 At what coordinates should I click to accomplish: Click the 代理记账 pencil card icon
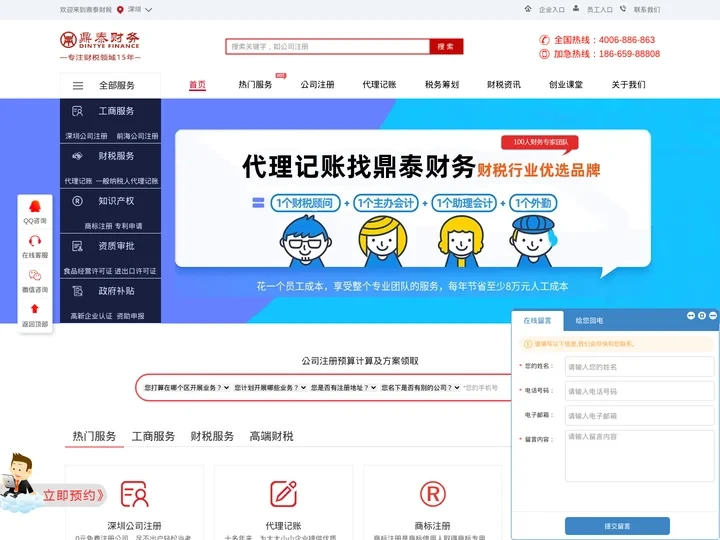283,494
